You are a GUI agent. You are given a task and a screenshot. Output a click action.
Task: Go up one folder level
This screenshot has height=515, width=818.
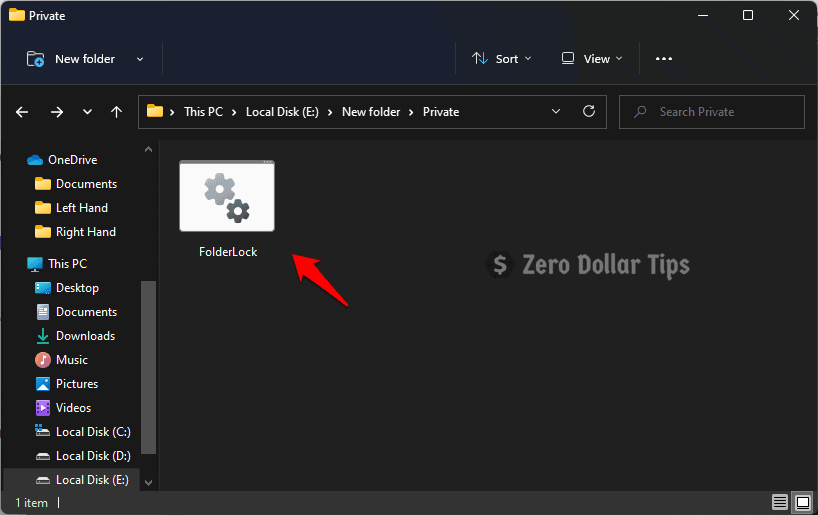pyautogui.click(x=116, y=112)
